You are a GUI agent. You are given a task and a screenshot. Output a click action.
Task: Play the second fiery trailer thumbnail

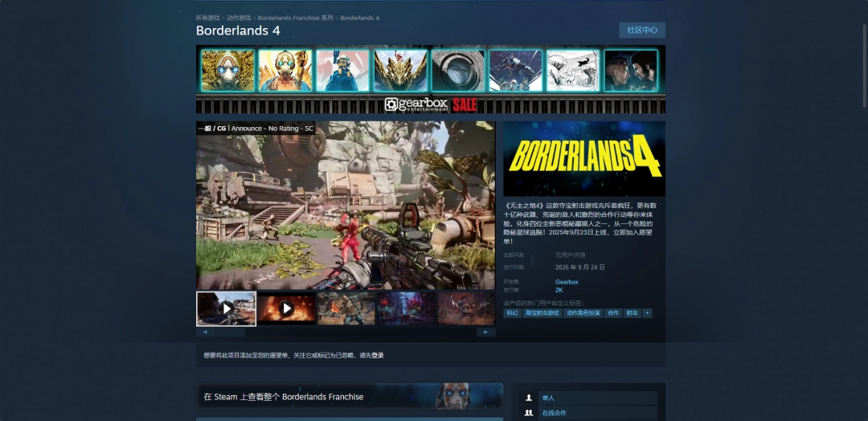point(286,309)
